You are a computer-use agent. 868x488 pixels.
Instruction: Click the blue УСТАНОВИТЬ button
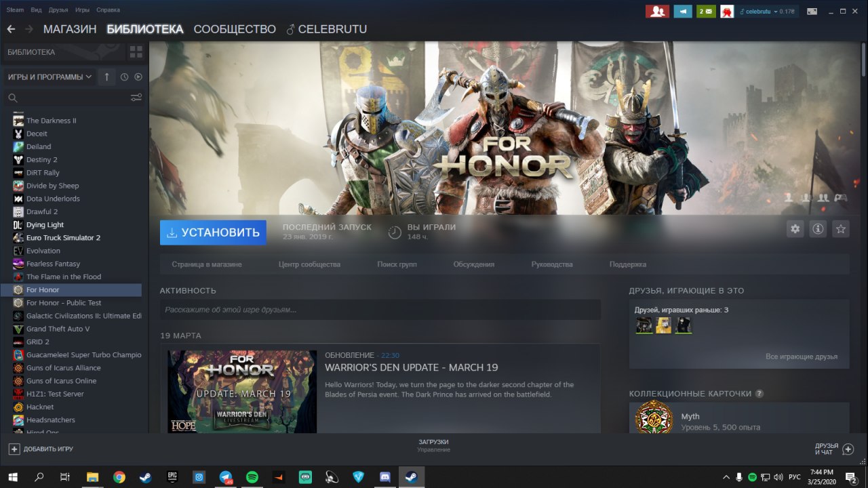(x=213, y=232)
